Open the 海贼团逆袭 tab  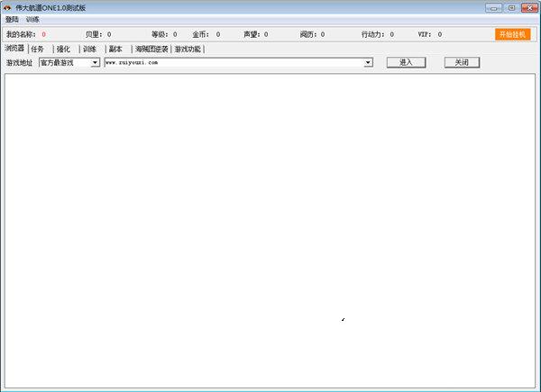point(151,49)
